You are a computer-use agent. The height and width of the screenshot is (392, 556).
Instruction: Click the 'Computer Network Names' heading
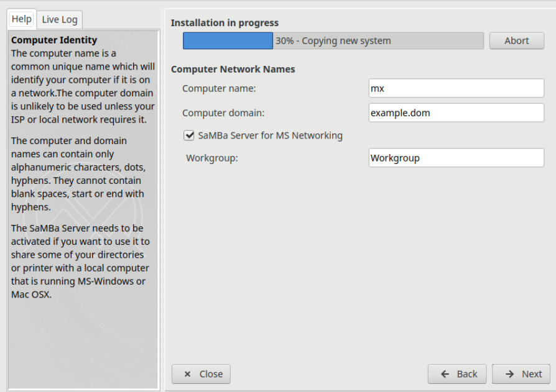click(x=233, y=69)
